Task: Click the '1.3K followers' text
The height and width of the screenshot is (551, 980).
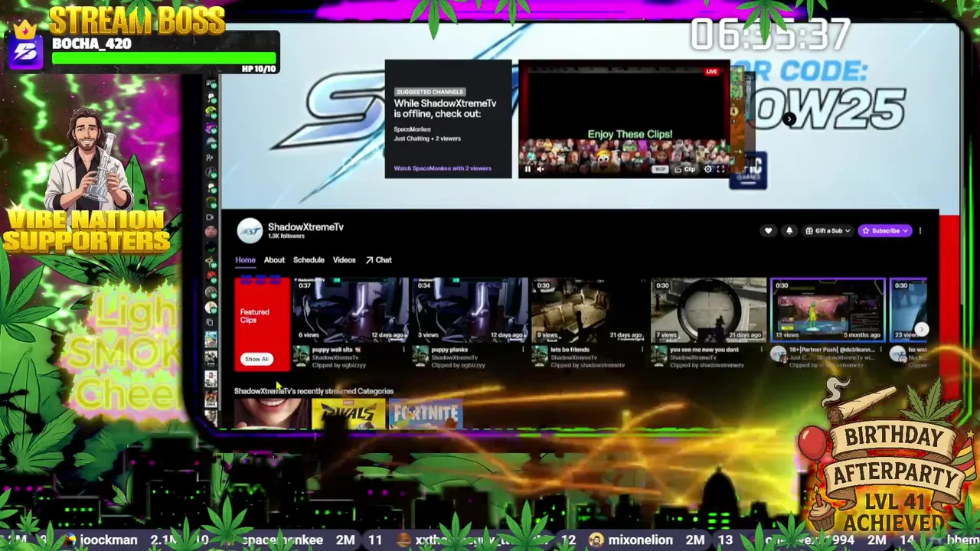Action: click(286, 236)
